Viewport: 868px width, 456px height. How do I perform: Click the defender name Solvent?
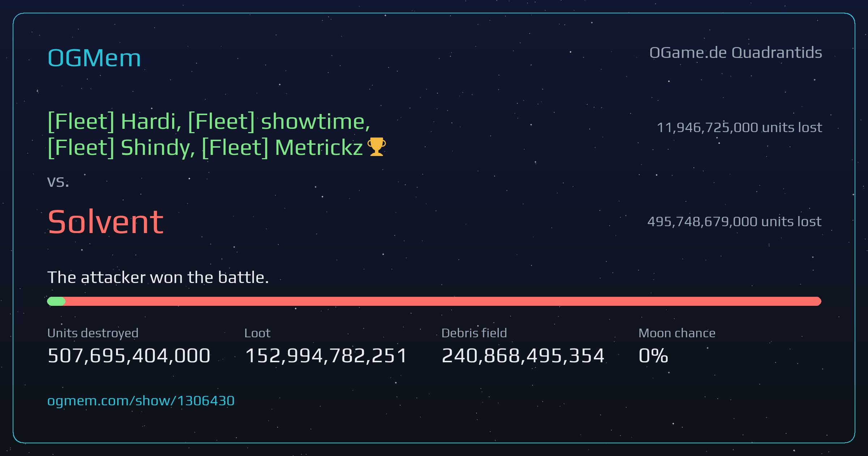pyautogui.click(x=106, y=222)
